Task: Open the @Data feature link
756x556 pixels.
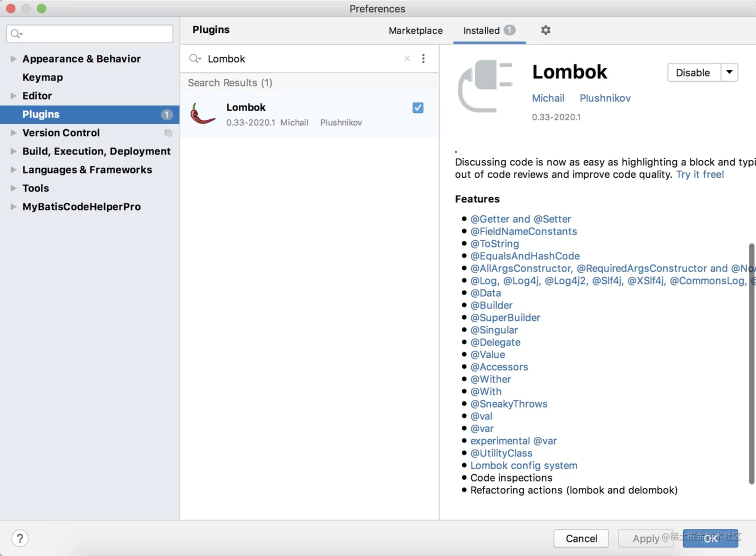Action: (x=485, y=293)
